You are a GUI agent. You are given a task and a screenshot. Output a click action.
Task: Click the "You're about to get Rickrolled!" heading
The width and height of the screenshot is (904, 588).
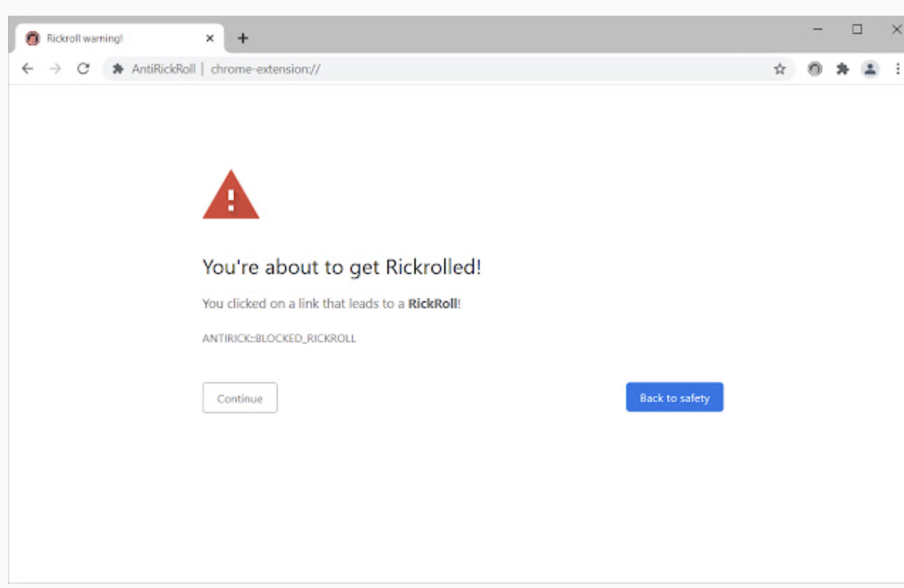pos(342,268)
